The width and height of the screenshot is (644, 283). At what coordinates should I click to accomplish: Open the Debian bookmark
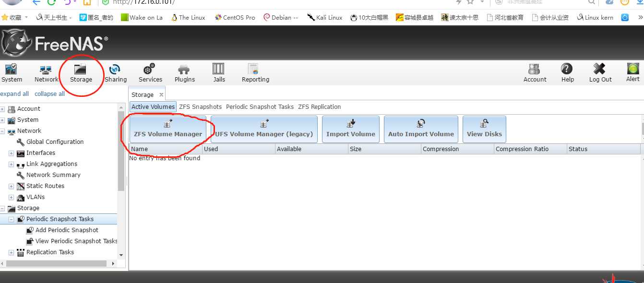[x=280, y=17]
